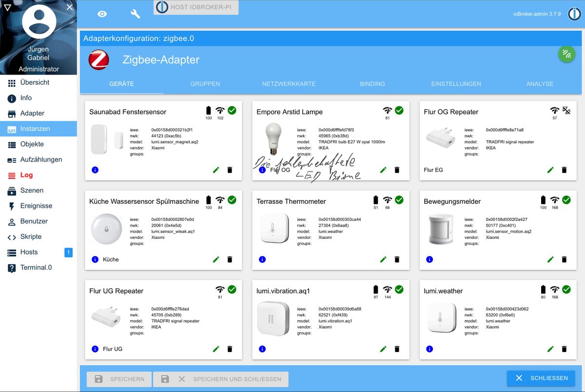
Task: Switch to the Geräte tab
Action: (121, 84)
